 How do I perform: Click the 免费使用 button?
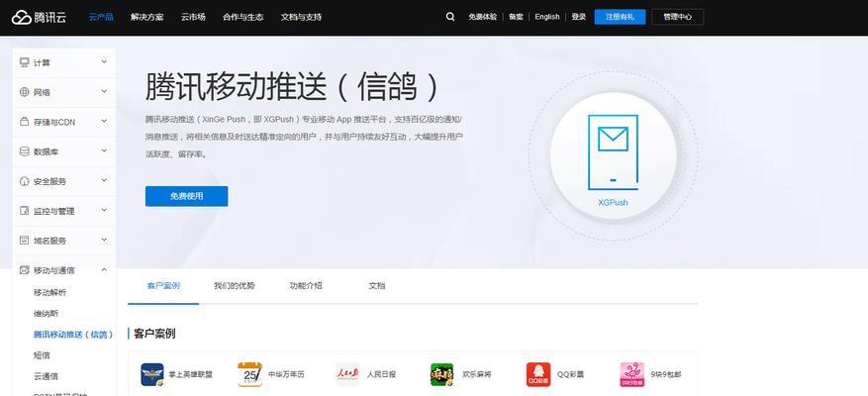tap(186, 196)
